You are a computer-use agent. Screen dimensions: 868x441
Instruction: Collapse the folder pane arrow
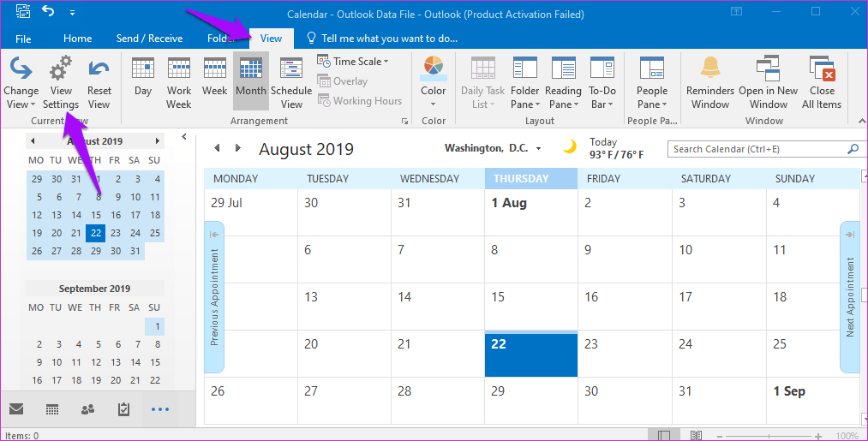pyautogui.click(x=183, y=137)
